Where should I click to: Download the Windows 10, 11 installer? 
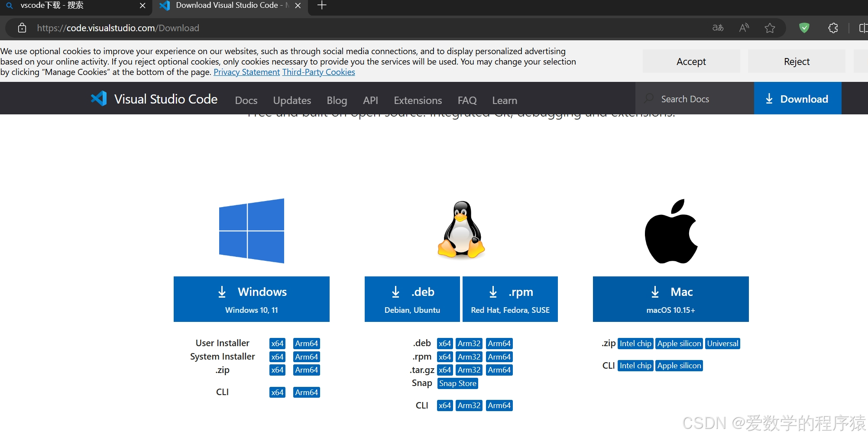(x=252, y=299)
